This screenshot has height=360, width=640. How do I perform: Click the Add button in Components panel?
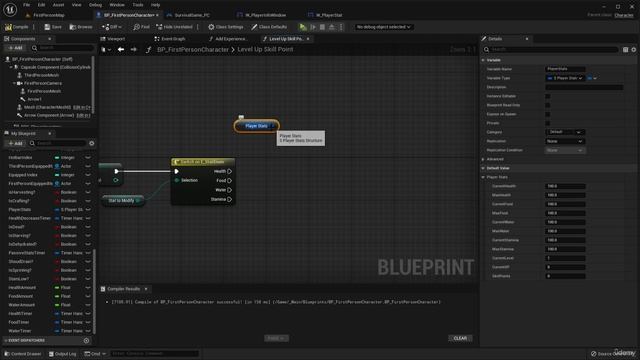pos(16,48)
